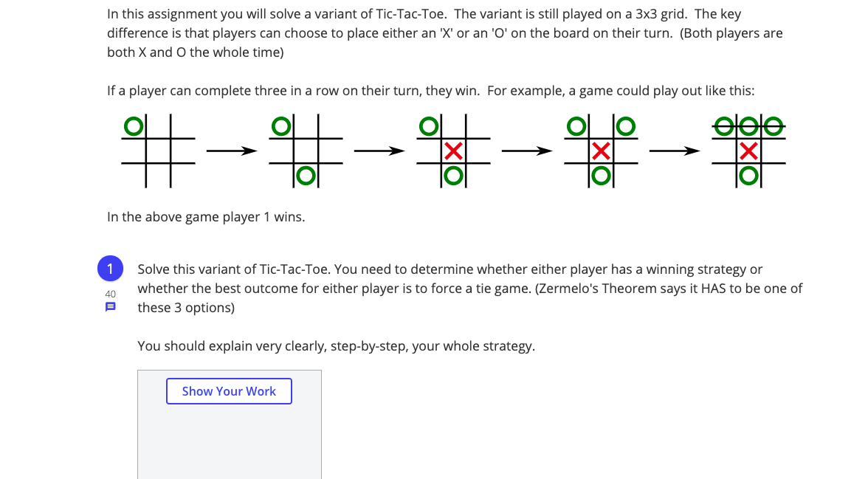Select the blue question number 1 badge
This screenshot has width=868, height=479.
[x=110, y=268]
